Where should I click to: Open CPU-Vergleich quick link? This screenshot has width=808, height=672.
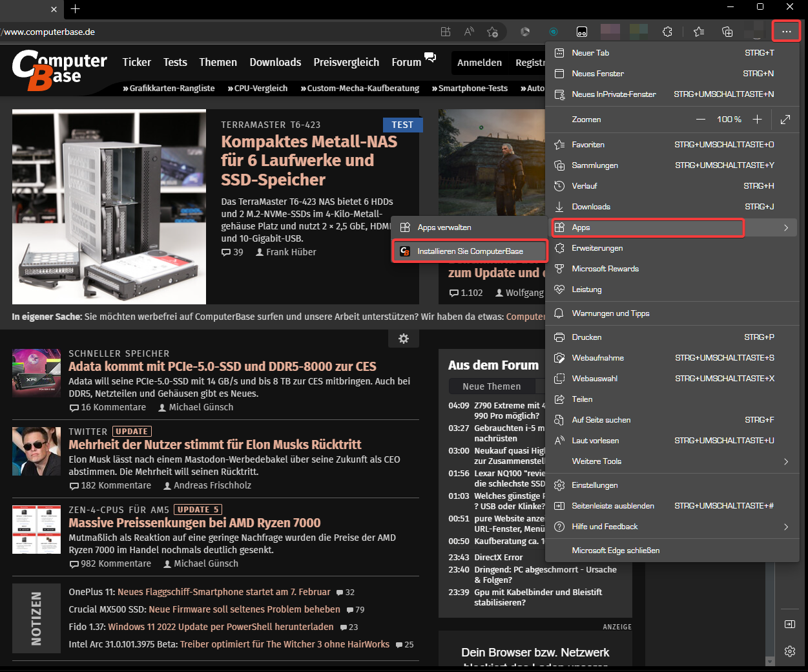(x=258, y=89)
